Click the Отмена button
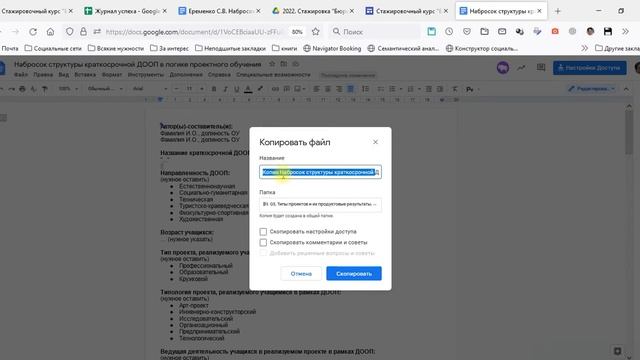Viewport: 640px width, 360px height. coord(301,273)
